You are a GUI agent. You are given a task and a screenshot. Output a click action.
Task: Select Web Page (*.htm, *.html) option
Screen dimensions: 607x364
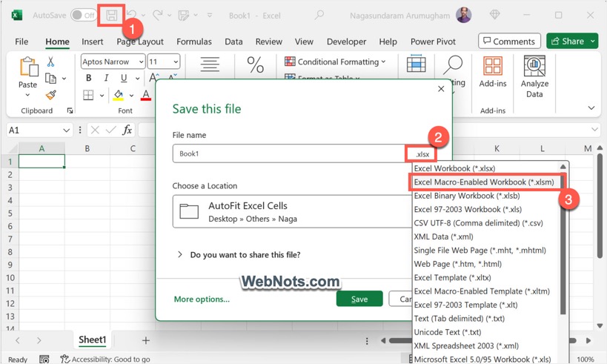click(x=457, y=264)
